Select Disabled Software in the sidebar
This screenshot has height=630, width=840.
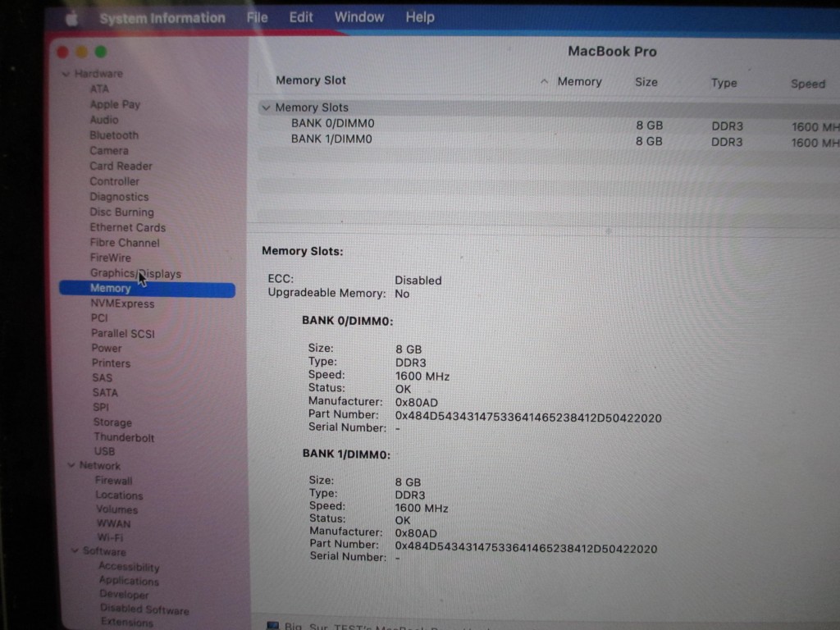(144, 609)
